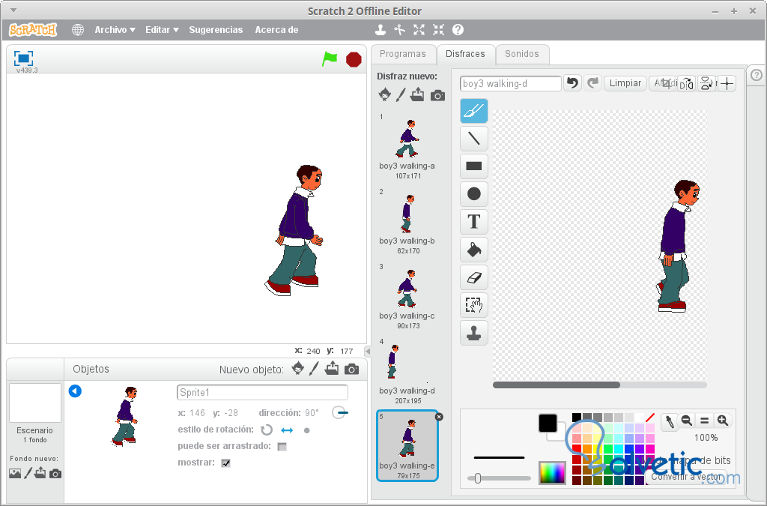Open Acerca de menu item

point(276,30)
